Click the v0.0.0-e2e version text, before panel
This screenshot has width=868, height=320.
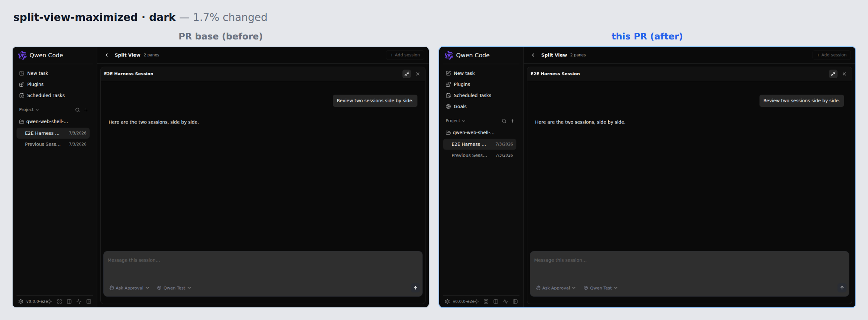coord(37,301)
